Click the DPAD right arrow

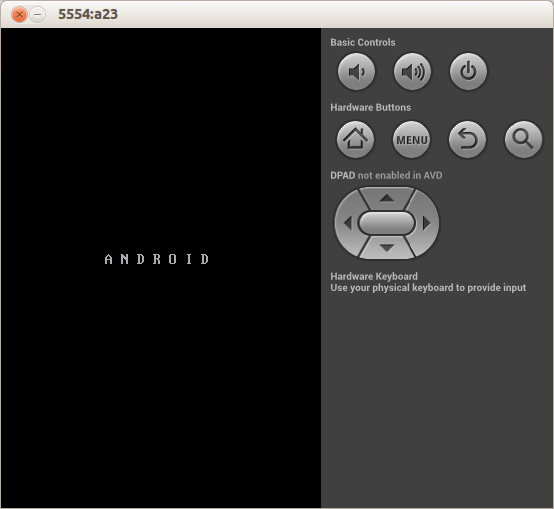pos(427,223)
